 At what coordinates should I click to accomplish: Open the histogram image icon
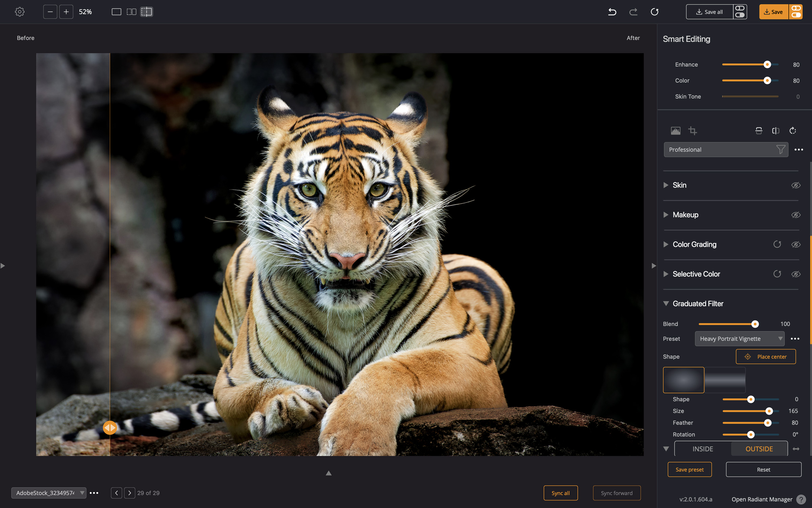pyautogui.click(x=675, y=131)
